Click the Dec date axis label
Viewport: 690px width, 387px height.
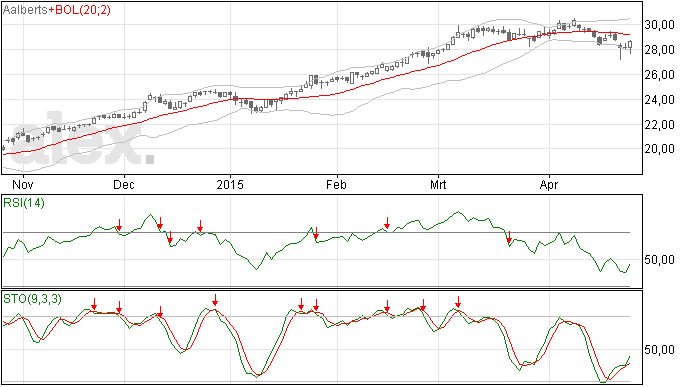point(124,184)
